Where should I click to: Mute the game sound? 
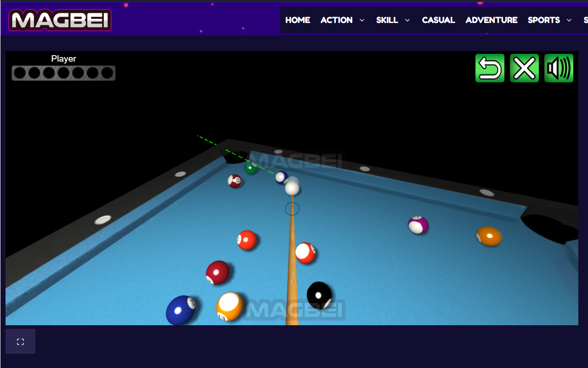click(x=559, y=68)
